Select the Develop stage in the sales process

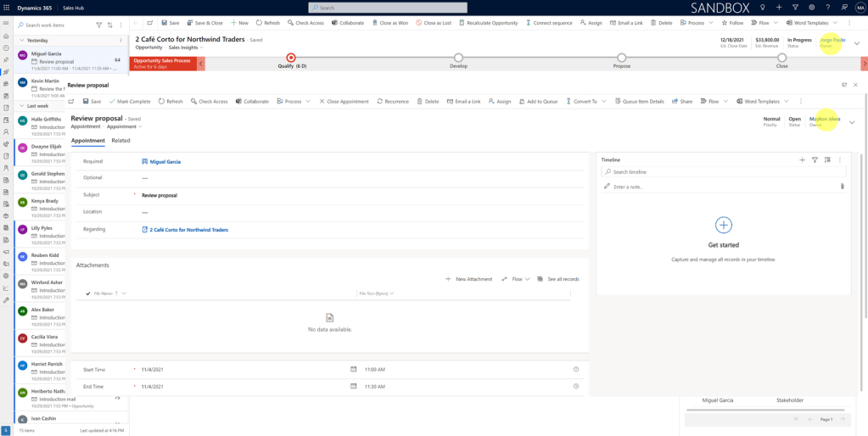tap(458, 58)
